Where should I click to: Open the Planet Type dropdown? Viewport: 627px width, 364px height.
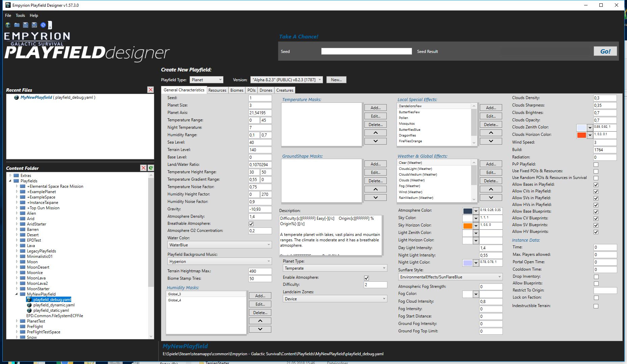pyautogui.click(x=335, y=268)
